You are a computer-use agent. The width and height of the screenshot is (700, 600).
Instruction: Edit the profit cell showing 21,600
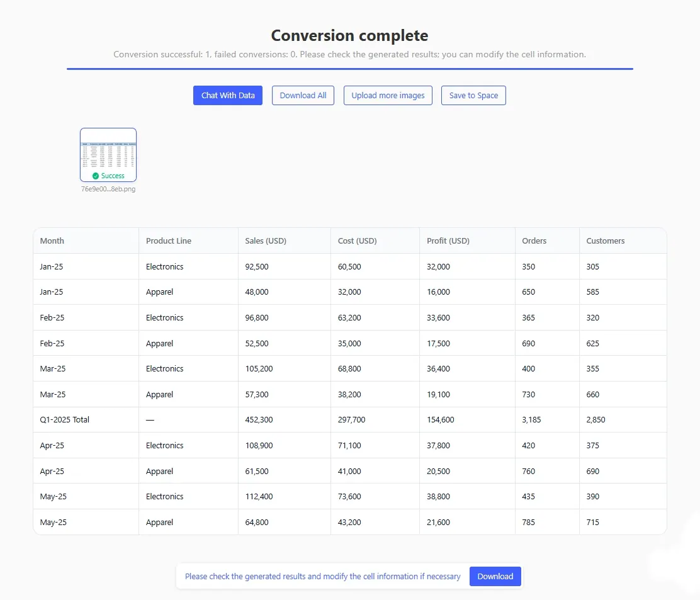coord(438,522)
